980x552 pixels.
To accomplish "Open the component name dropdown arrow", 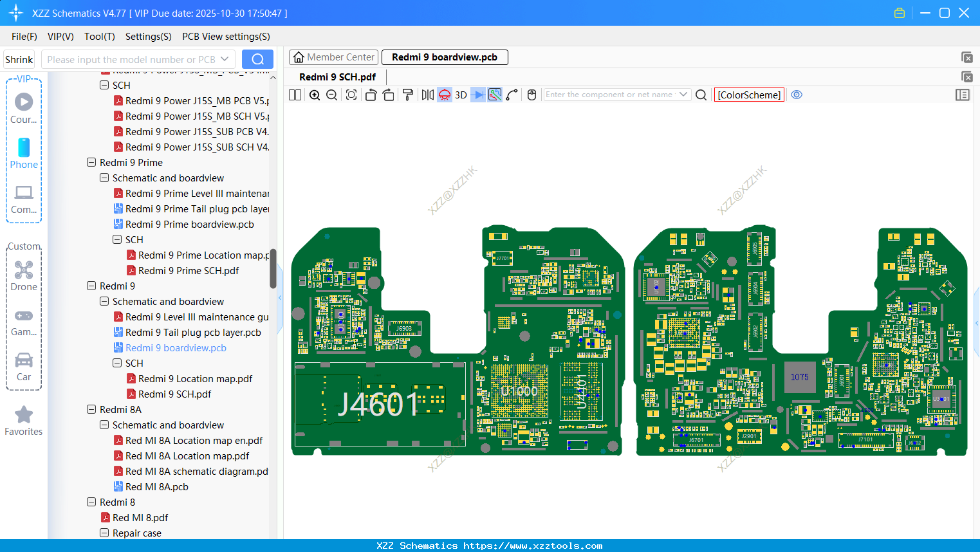I will coord(683,95).
